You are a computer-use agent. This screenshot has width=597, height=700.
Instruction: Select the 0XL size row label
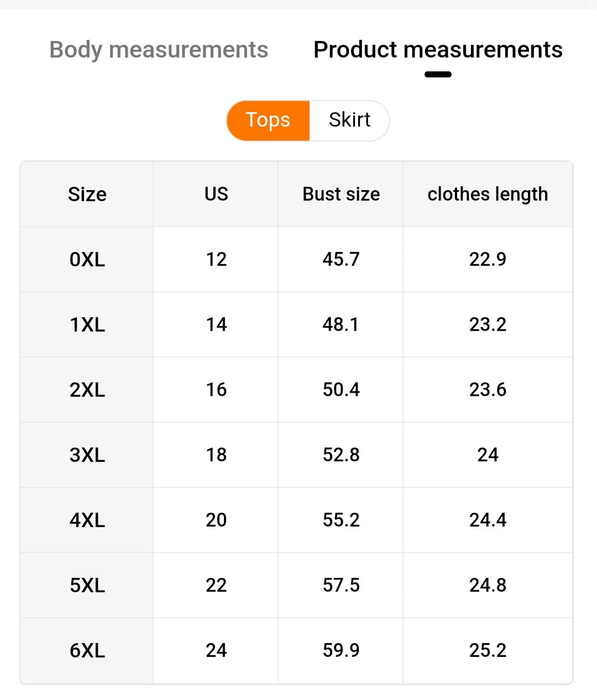tap(87, 259)
